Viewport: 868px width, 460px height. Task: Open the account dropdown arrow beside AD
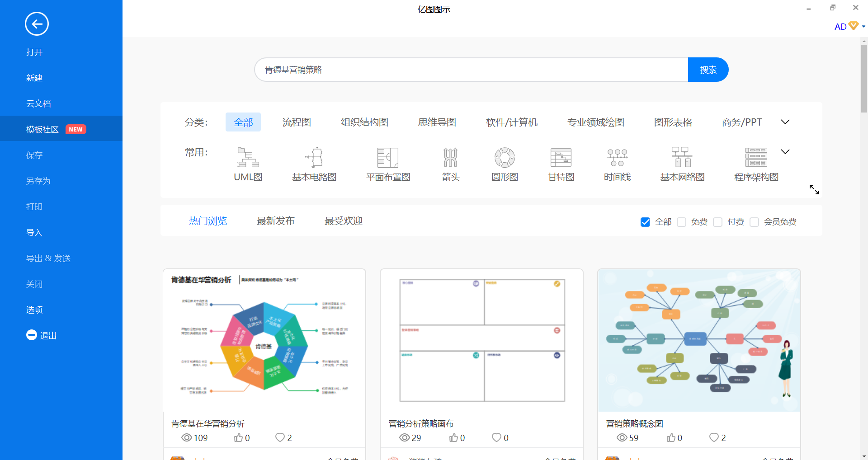863,27
